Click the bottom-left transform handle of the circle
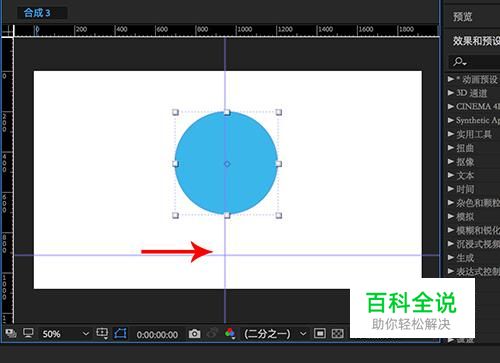 tap(175, 215)
